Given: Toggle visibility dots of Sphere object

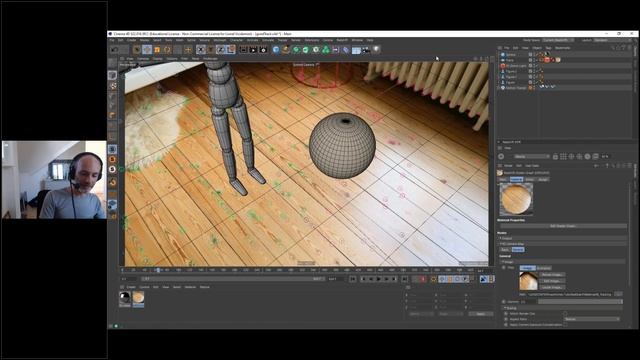Looking at the screenshot, I should [534, 54].
